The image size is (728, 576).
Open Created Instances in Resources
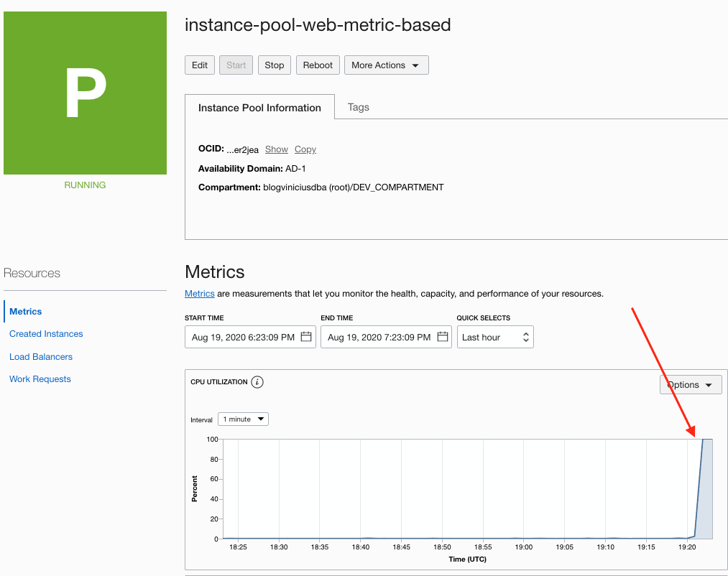[46, 334]
